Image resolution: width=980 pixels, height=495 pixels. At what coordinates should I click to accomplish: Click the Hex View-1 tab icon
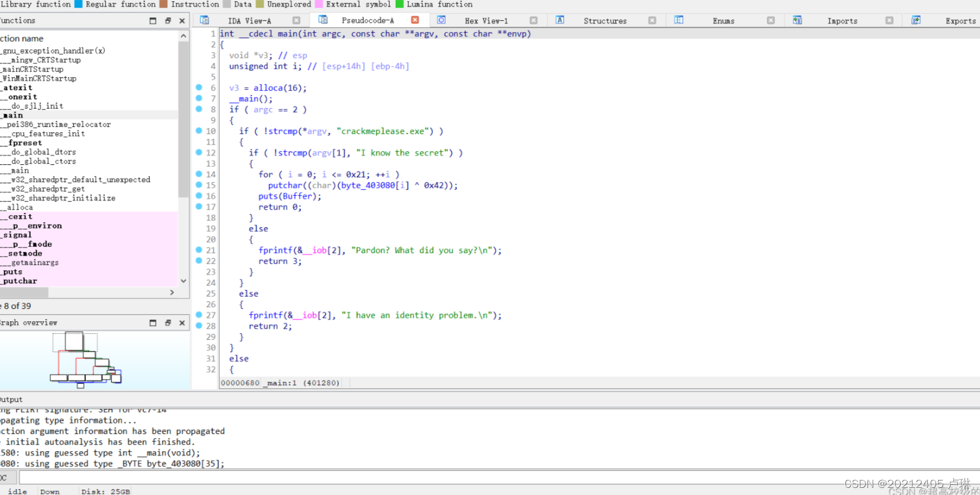(441, 20)
